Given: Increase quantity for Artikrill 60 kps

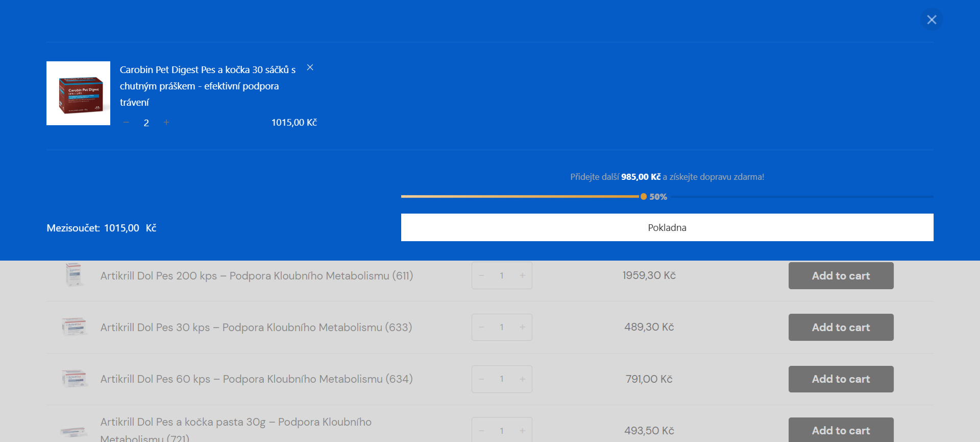Looking at the screenshot, I should pos(522,379).
